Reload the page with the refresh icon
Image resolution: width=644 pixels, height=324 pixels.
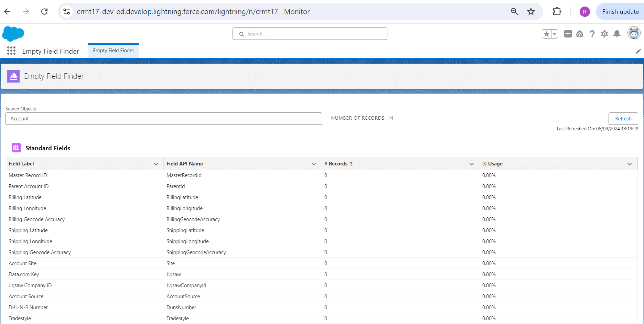pyautogui.click(x=44, y=12)
